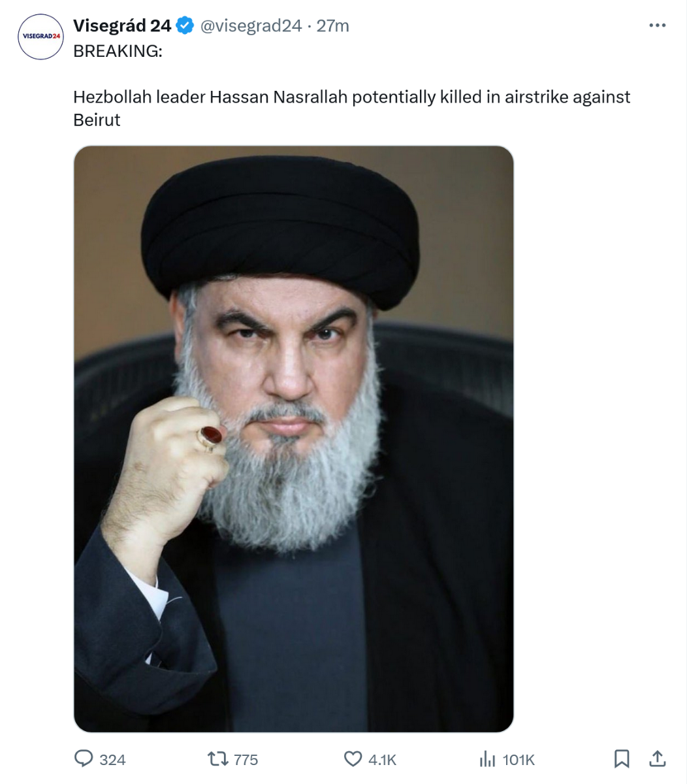The height and width of the screenshot is (784, 687).
Task: Repost the tweet using the retweet icon
Action: [x=217, y=759]
